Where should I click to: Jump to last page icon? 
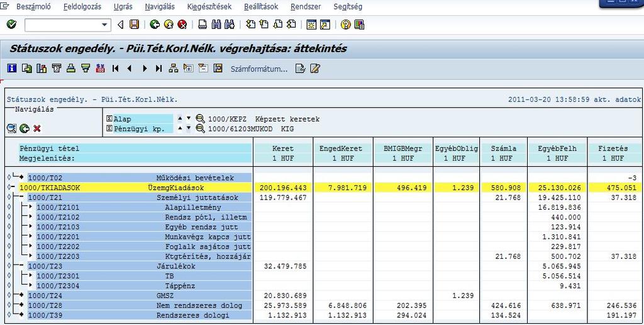pos(291,25)
